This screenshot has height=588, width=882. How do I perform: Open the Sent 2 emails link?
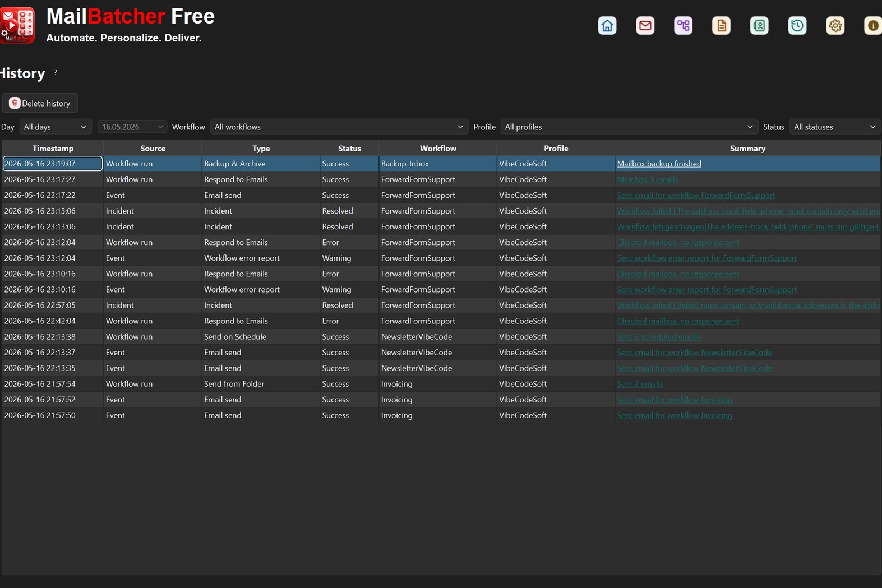tap(640, 384)
